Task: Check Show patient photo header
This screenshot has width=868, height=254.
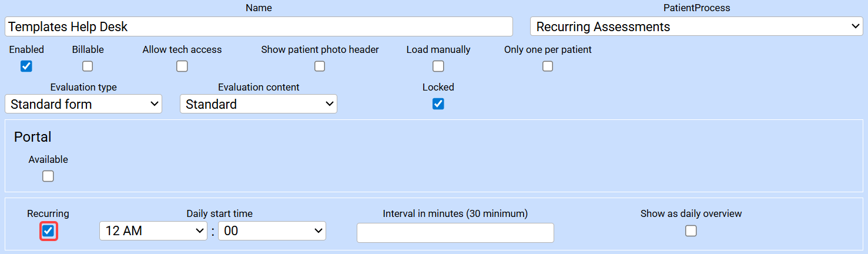Action: coord(320,66)
